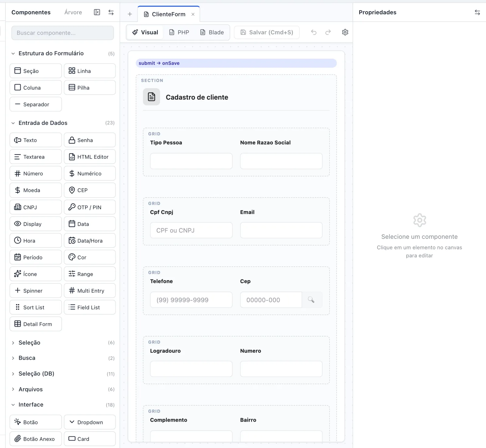This screenshot has width=486, height=448.
Task: Close the ClienteForm tab
Action: 193,14
